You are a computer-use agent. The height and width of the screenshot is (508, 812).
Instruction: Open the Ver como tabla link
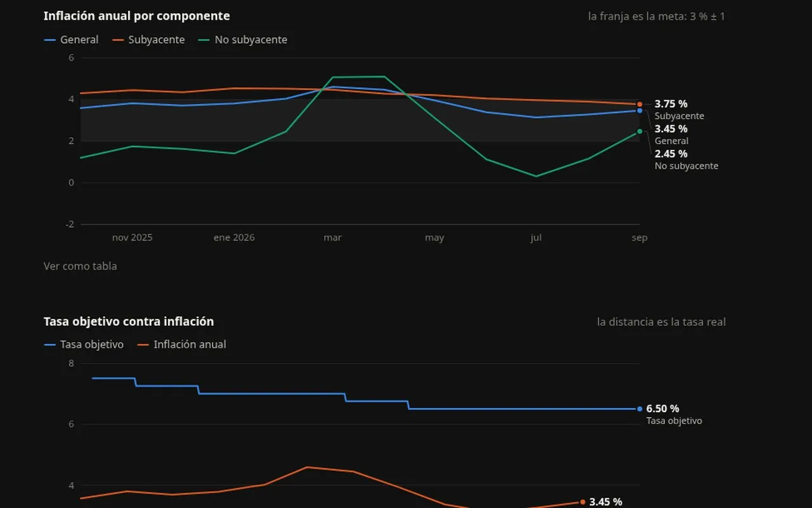tap(80, 266)
